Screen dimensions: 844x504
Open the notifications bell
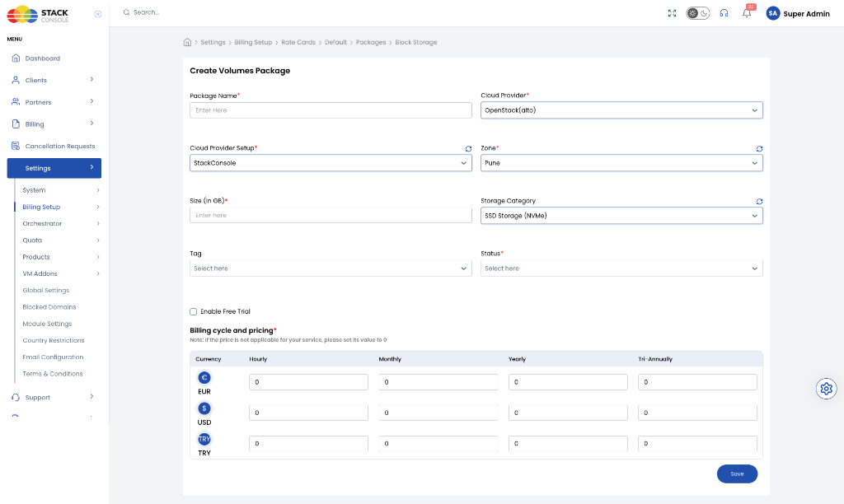point(747,13)
